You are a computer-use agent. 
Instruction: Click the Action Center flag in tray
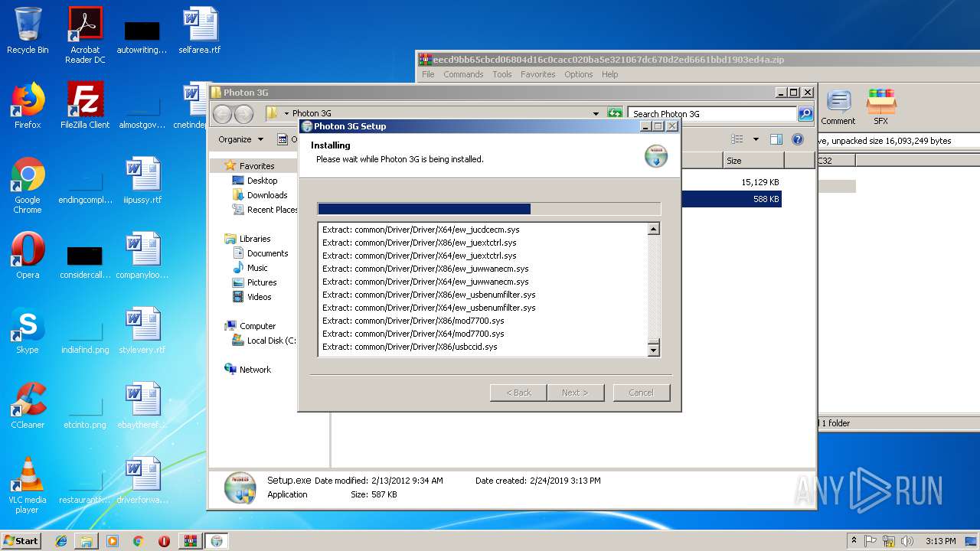871,541
